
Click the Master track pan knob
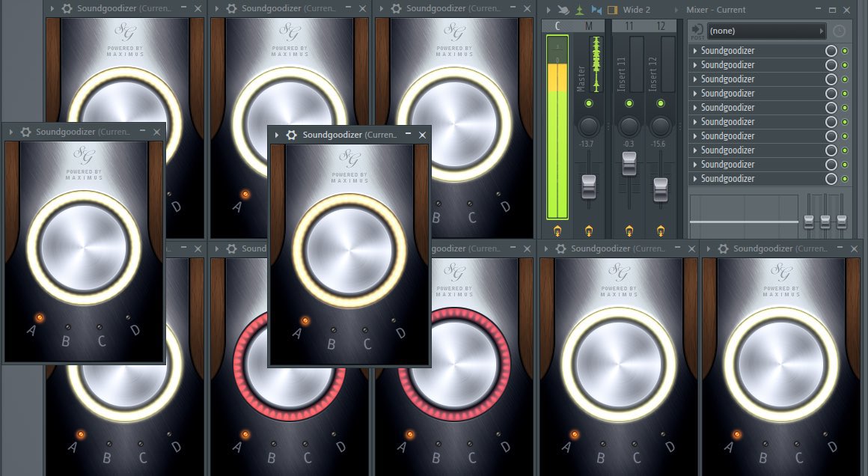(x=588, y=126)
